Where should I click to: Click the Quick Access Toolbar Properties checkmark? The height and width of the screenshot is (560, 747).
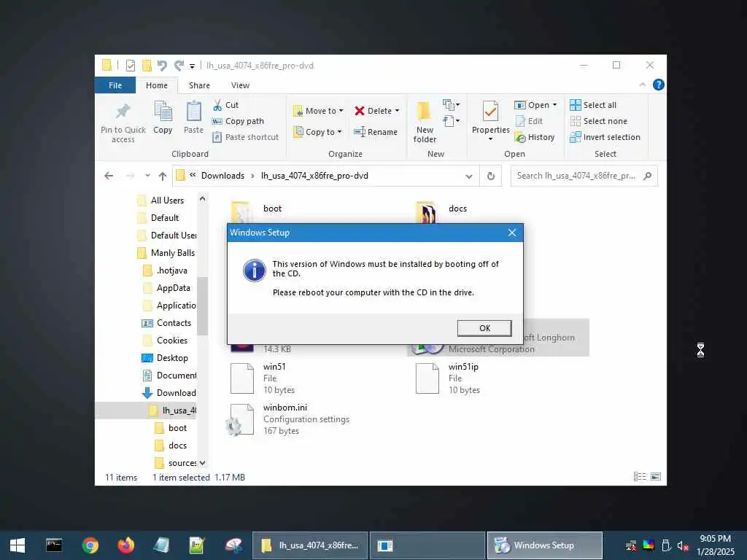[x=130, y=65]
